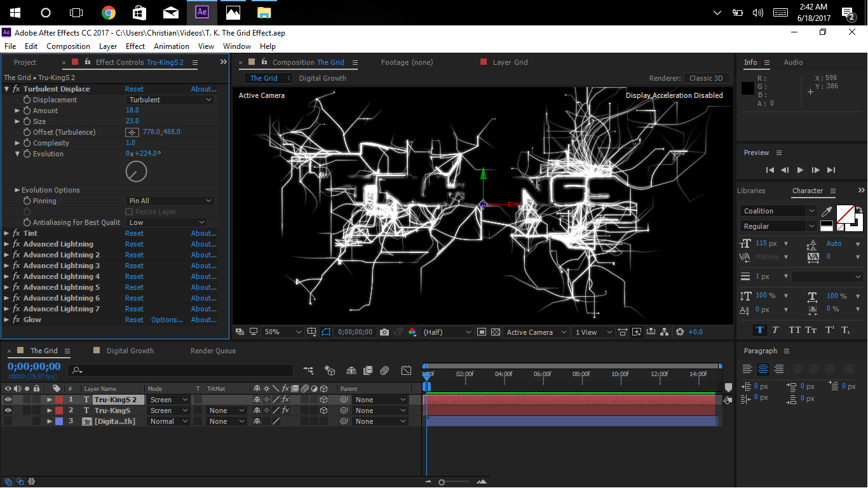Switch to Digital Growth timeline tab
This screenshot has height=488, width=868.
click(130, 351)
